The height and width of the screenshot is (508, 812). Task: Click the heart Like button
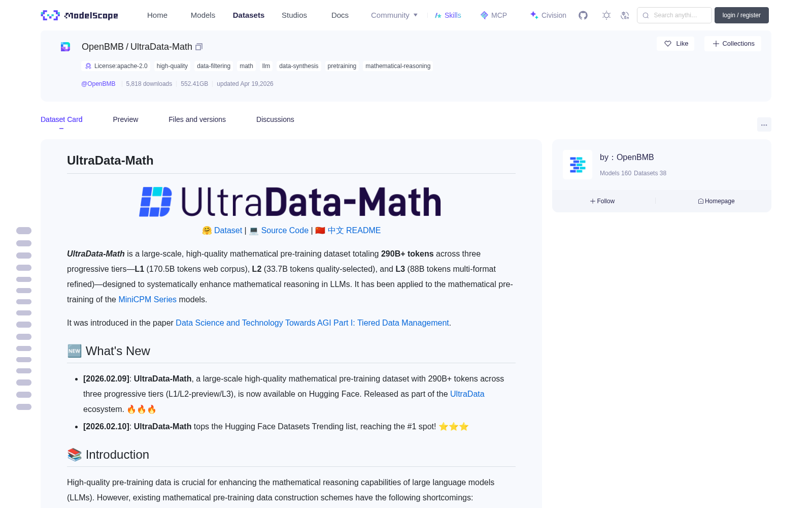click(x=675, y=44)
